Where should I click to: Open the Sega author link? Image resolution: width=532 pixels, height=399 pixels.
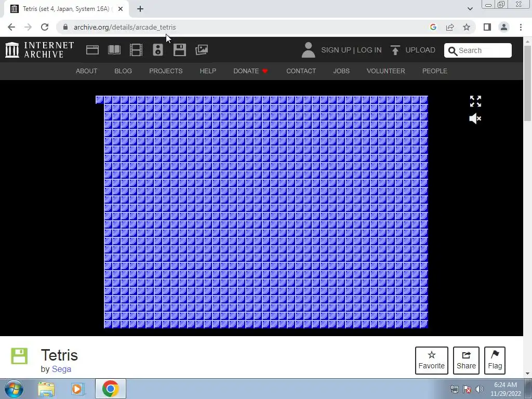pyautogui.click(x=61, y=369)
